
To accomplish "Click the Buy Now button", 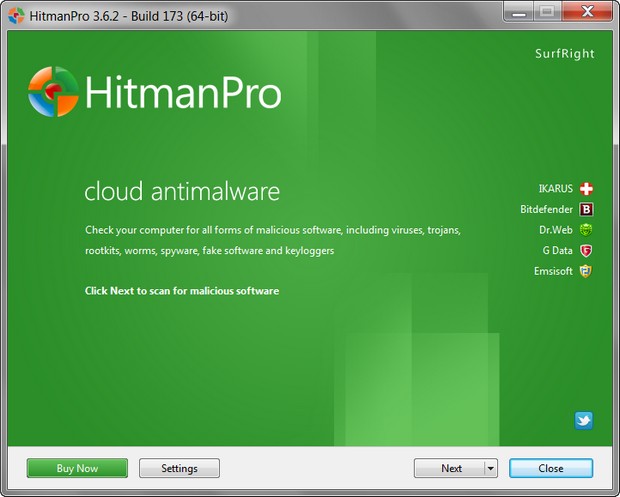I will pos(77,468).
